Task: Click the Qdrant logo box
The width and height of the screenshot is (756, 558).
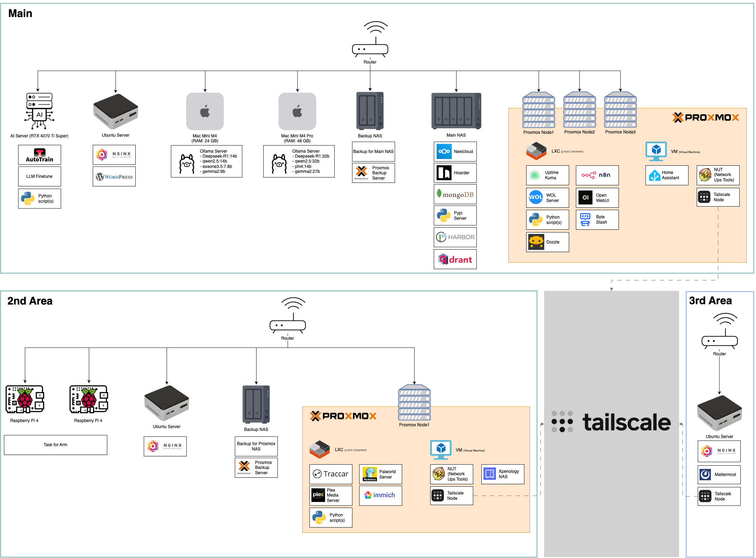Action: [x=455, y=259]
